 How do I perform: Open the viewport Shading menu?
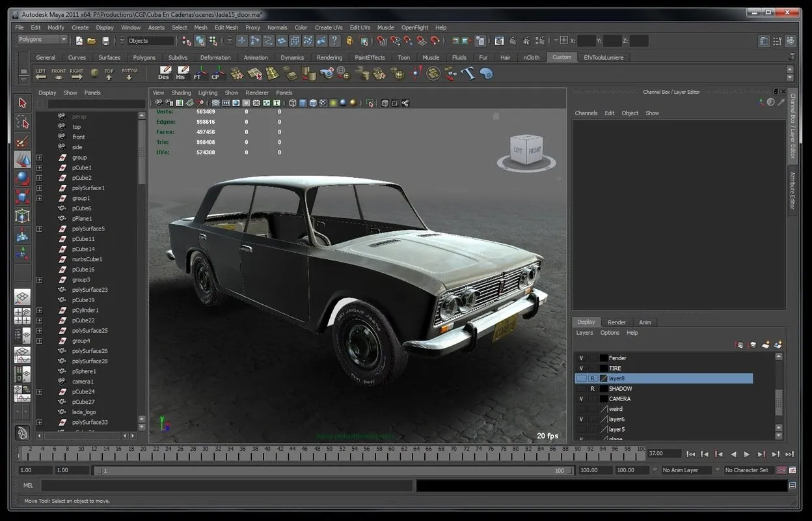click(181, 92)
